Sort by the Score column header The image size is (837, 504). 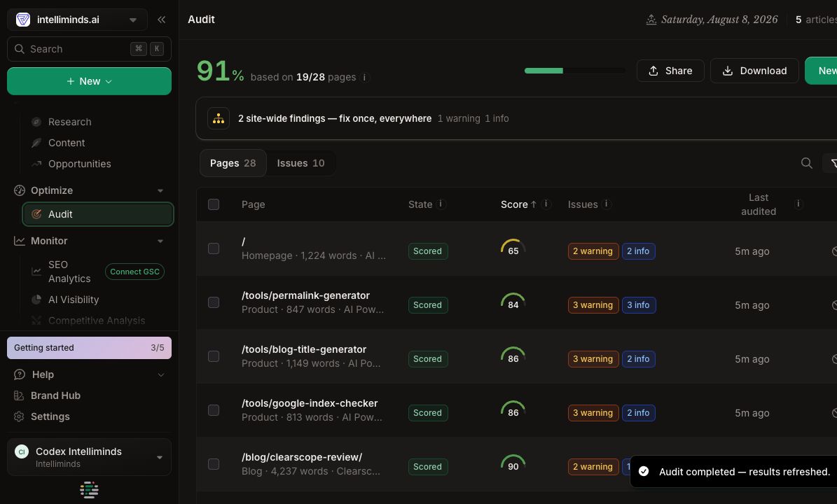[518, 204]
